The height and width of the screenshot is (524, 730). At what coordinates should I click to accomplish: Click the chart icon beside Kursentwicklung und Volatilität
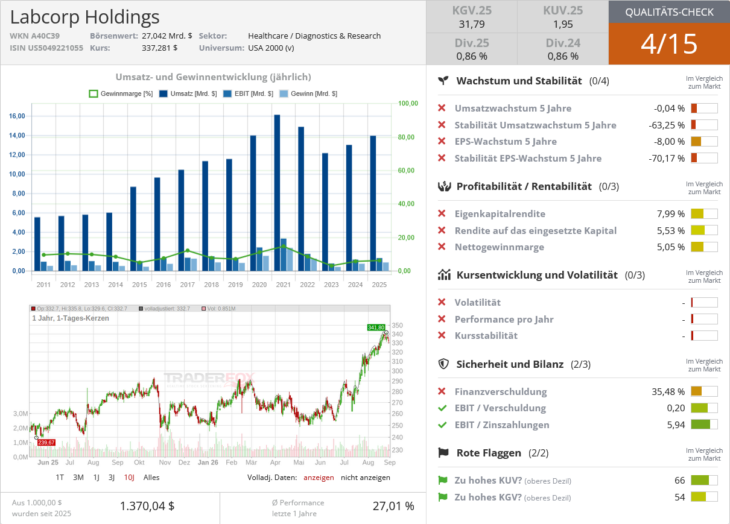(444, 275)
